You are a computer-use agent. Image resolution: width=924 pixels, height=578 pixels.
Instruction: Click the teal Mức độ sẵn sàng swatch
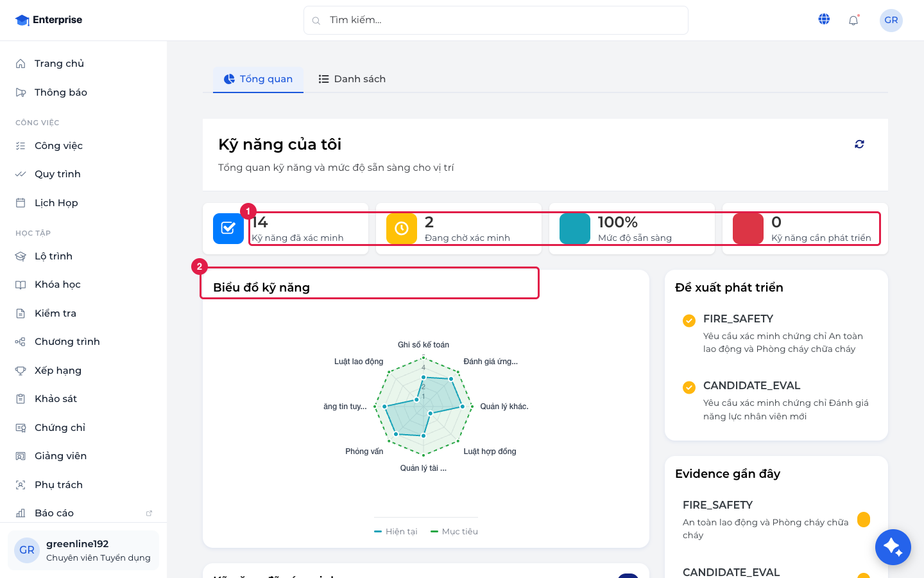(575, 229)
